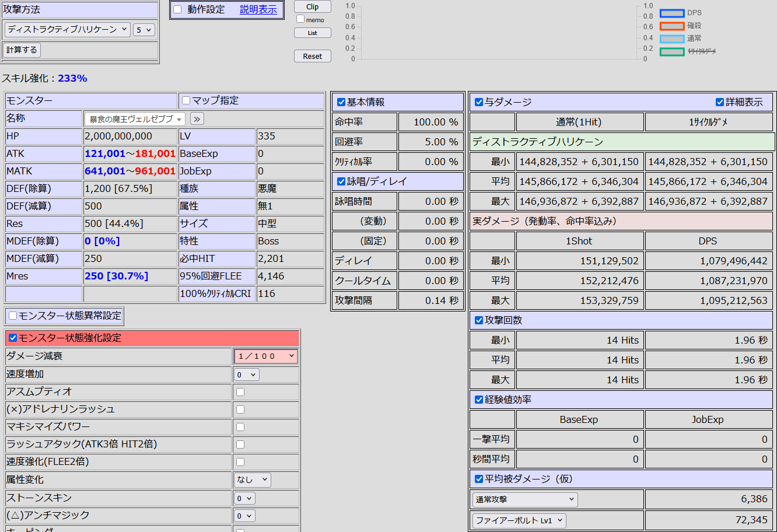Click the double-arrow button beside monster name

coord(197,119)
